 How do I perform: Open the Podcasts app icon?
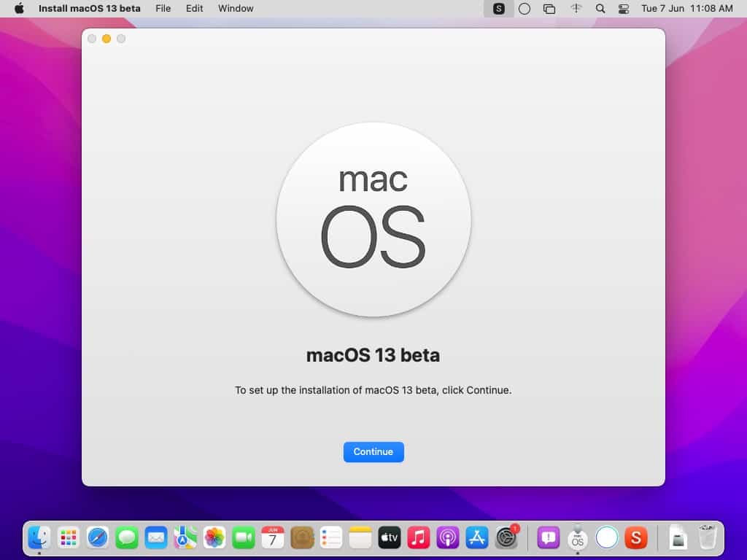point(448,538)
